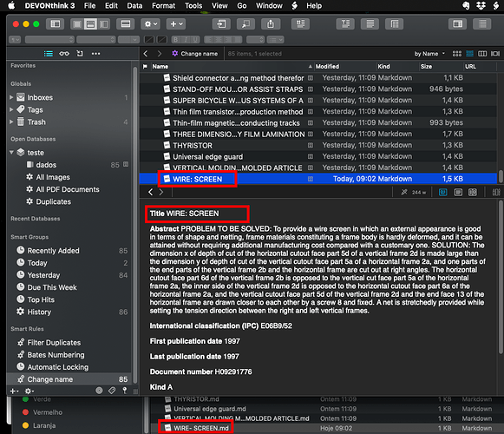Viewport: 504px width, 434px height.
Task: Switch to column view icon
Action: [x=482, y=54]
